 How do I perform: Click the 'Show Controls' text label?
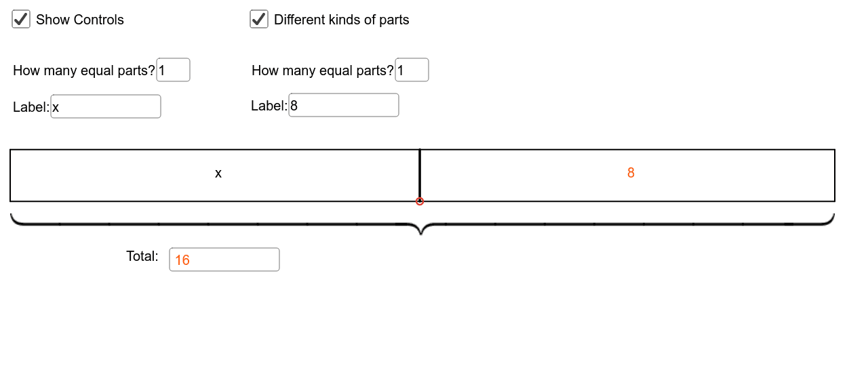pos(80,20)
